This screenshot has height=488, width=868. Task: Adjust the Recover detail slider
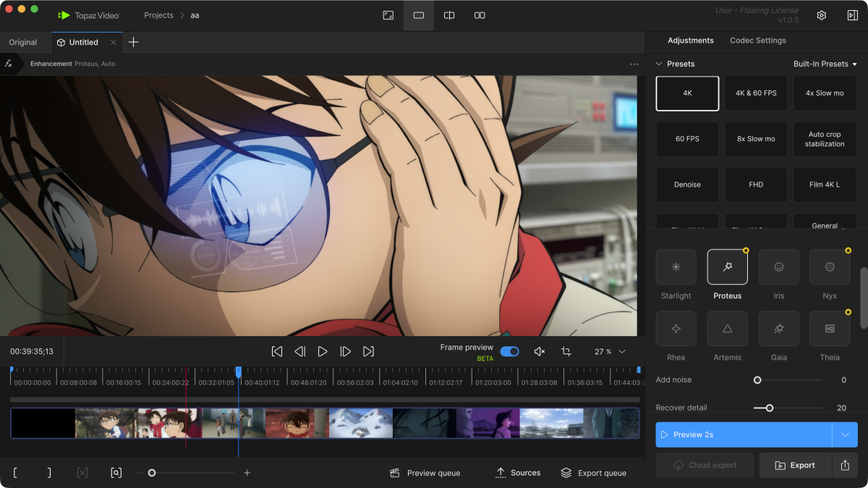pyautogui.click(x=769, y=408)
